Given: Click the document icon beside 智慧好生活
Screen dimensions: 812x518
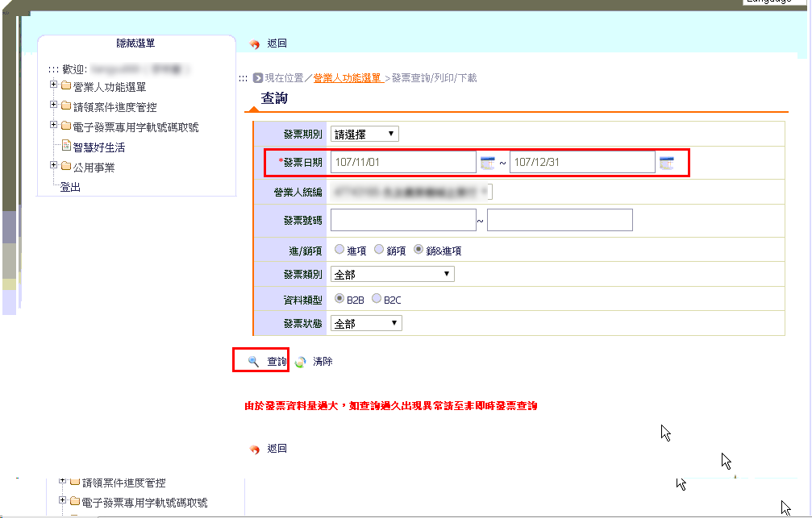Looking at the screenshot, I should click(66, 146).
